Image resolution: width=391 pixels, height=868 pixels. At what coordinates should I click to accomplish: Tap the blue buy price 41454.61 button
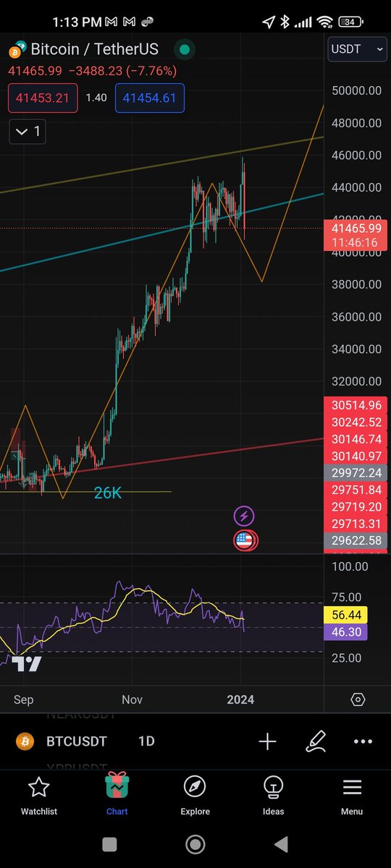point(149,98)
